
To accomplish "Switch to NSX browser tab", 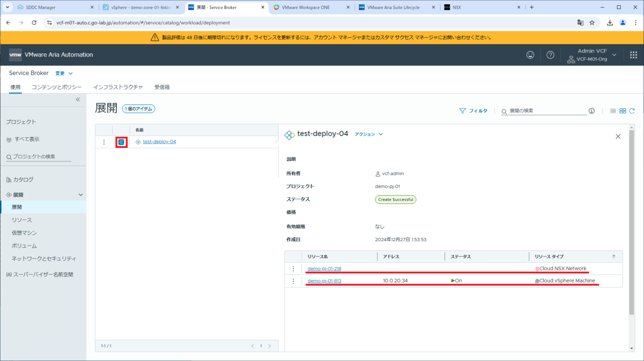I will tap(482, 8).
